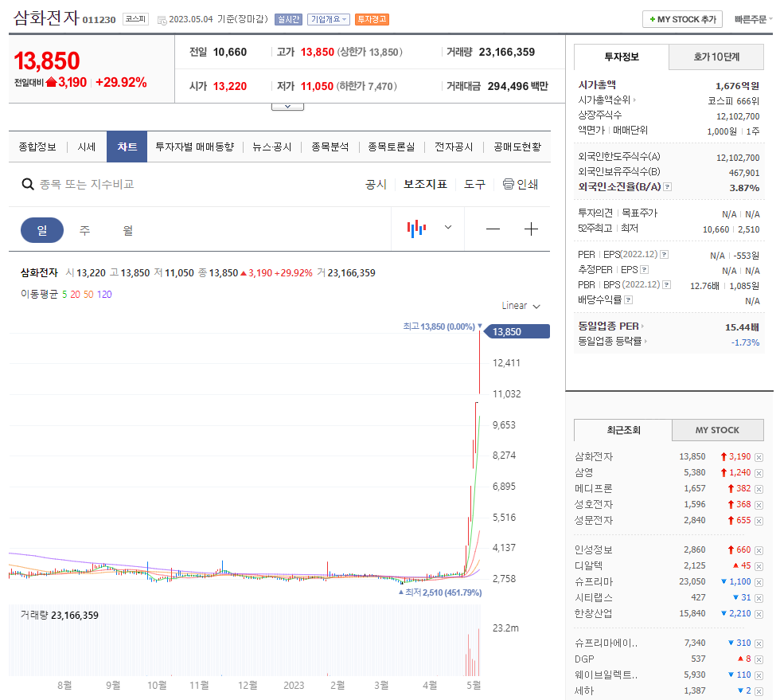Screen dimensions: 780x700
Task: Open 공시 chart option
Action: (376, 184)
